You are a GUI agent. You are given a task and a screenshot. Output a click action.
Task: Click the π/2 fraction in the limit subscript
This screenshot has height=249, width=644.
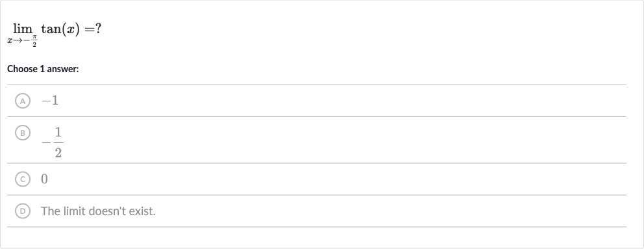tap(34, 41)
